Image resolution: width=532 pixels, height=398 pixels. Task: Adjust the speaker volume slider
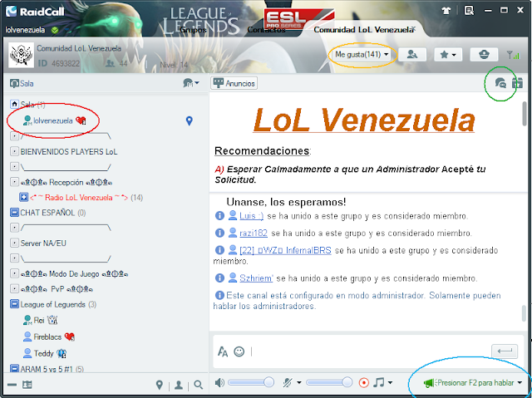[x=251, y=383]
